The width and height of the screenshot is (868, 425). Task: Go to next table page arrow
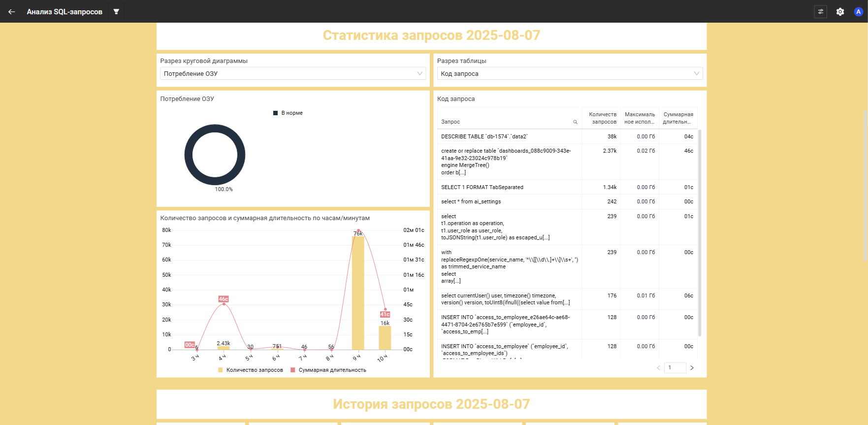(x=692, y=368)
